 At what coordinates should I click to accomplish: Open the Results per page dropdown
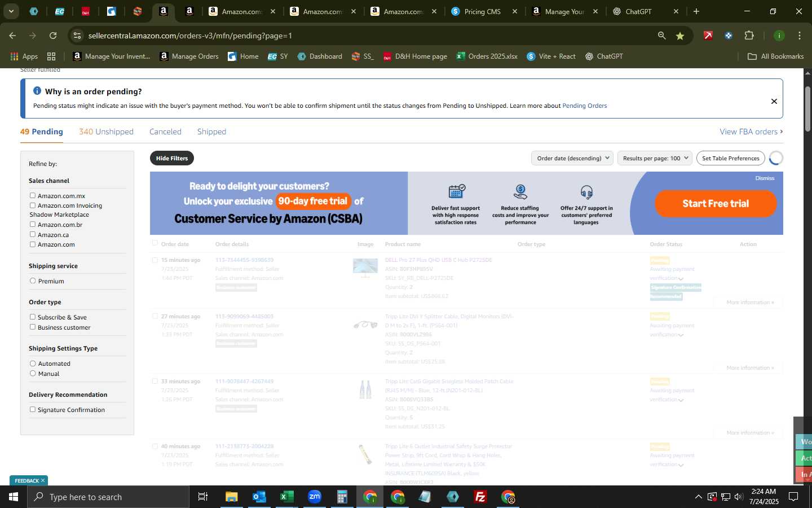pos(655,158)
